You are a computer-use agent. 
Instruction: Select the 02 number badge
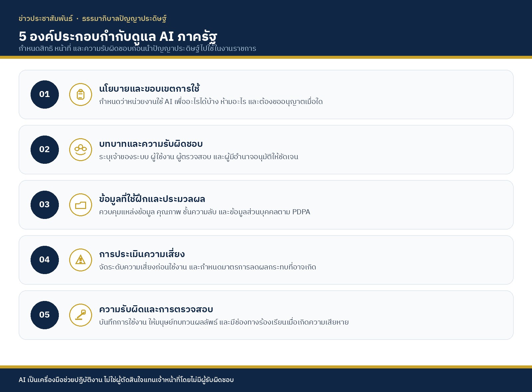click(x=45, y=150)
